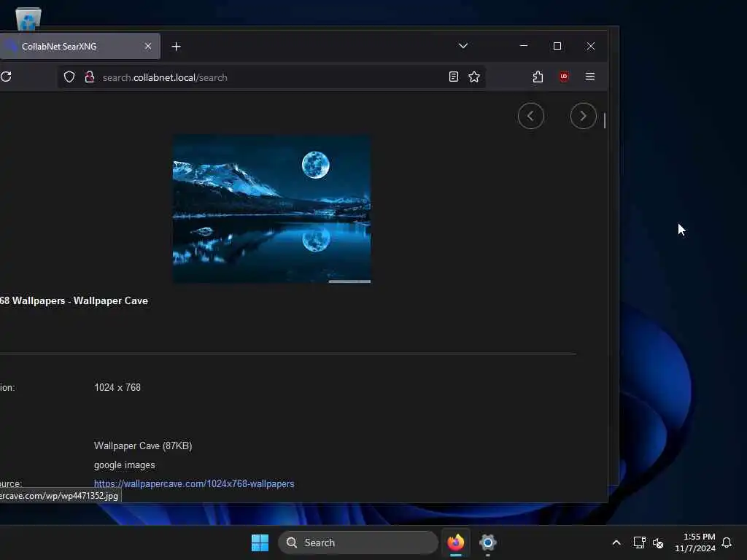Image resolution: width=747 pixels, height=560 pixels.
Task: Open the Extensions puzzle icon
Action: pos(538,77)
